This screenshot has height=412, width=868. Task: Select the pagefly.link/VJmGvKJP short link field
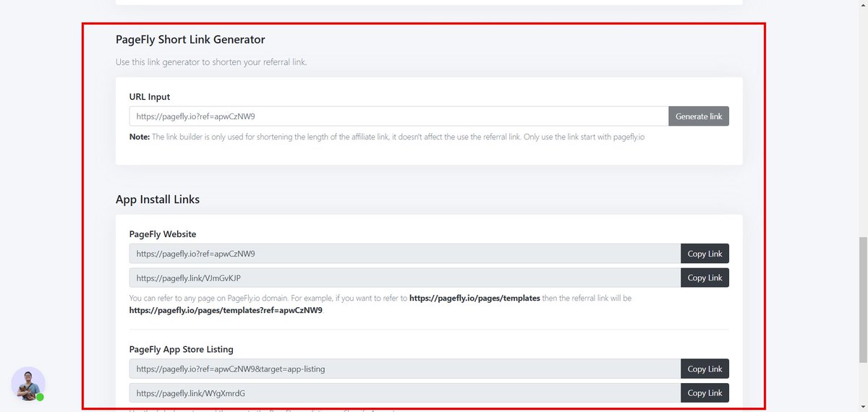[x=405, y=278]
